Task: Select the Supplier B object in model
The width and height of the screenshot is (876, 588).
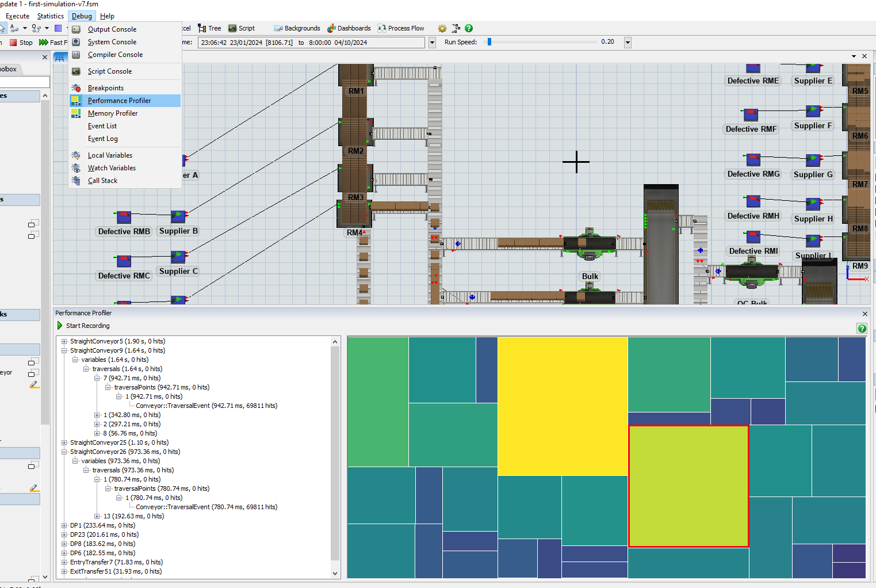Action: (178, 216)
